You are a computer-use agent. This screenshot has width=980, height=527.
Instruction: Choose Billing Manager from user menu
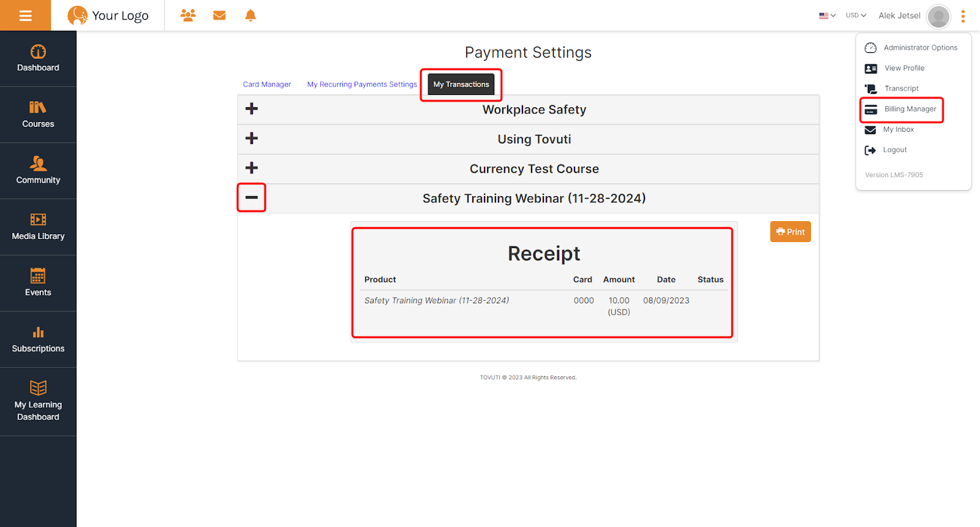tap(910, 109)
